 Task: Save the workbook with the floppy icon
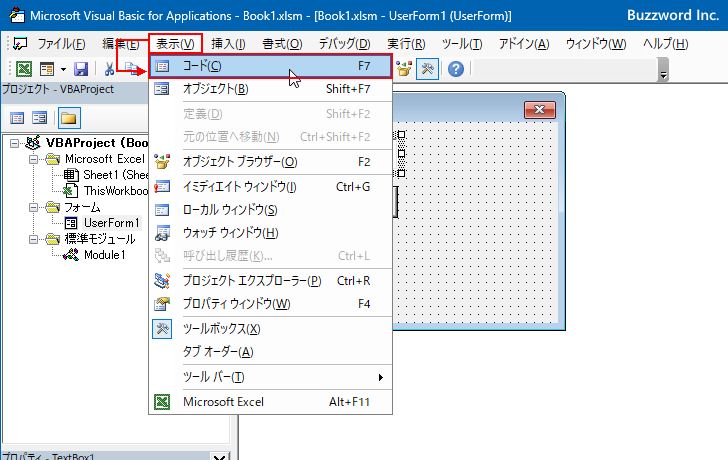coord(81,69)
